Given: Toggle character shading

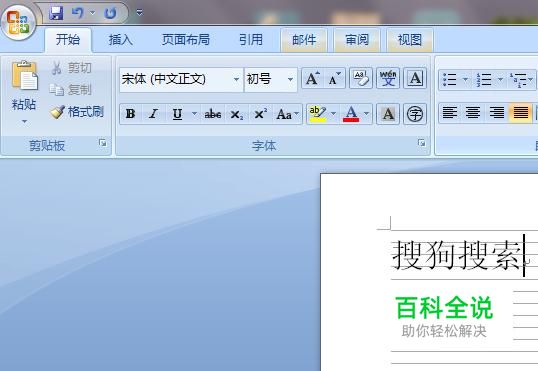Looking at the screenshot, I should tap(388, 114).
